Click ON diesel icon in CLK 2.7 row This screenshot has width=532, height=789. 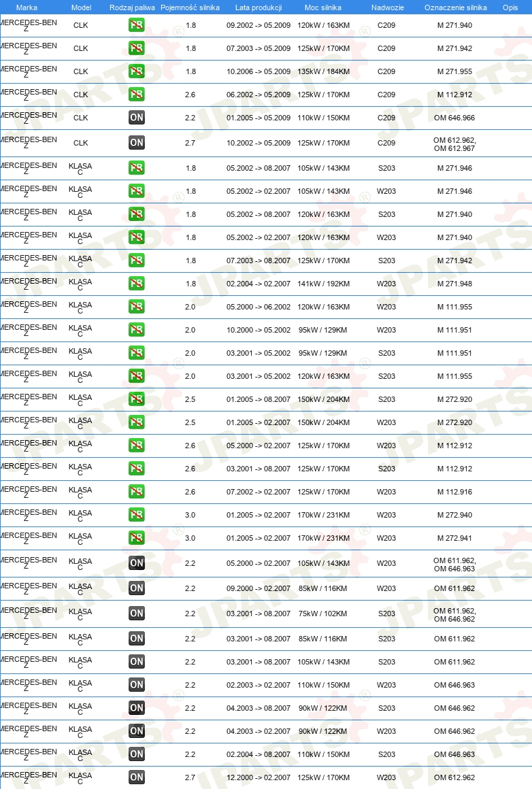(136, 143)
